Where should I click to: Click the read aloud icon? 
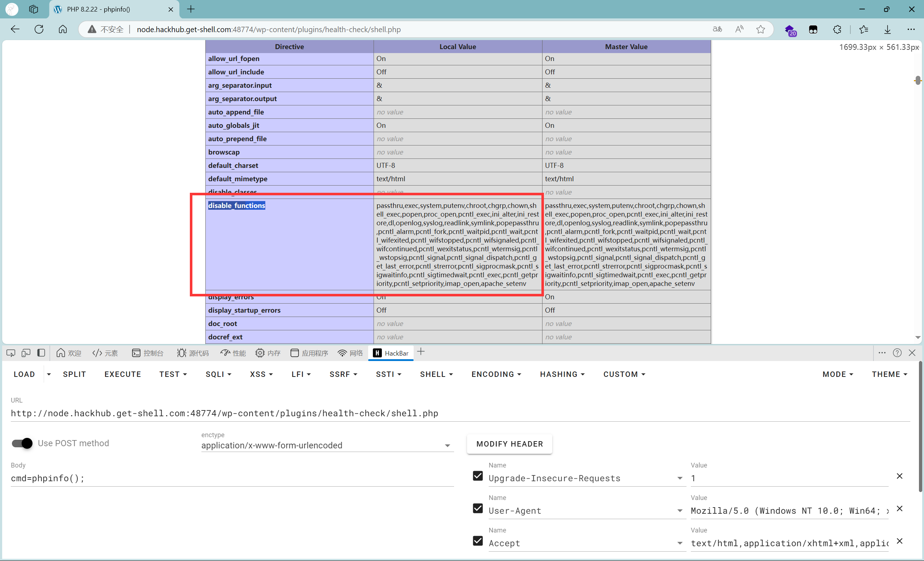[739, 29]
